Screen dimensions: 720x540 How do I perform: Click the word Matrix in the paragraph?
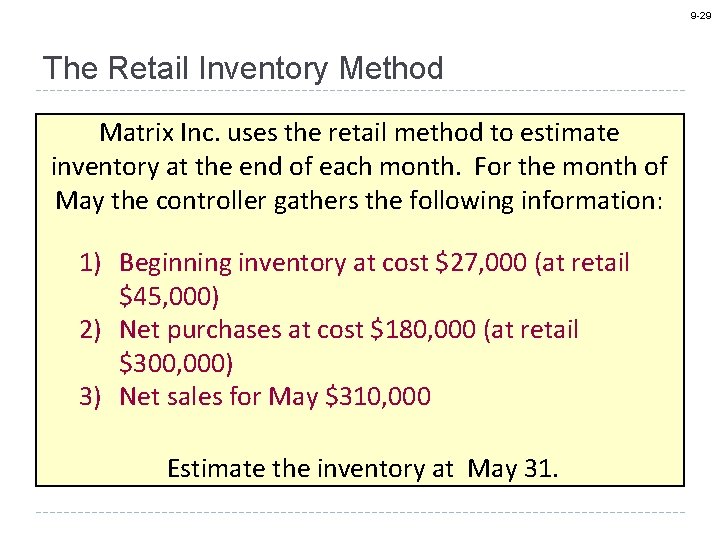pos(137,133)
